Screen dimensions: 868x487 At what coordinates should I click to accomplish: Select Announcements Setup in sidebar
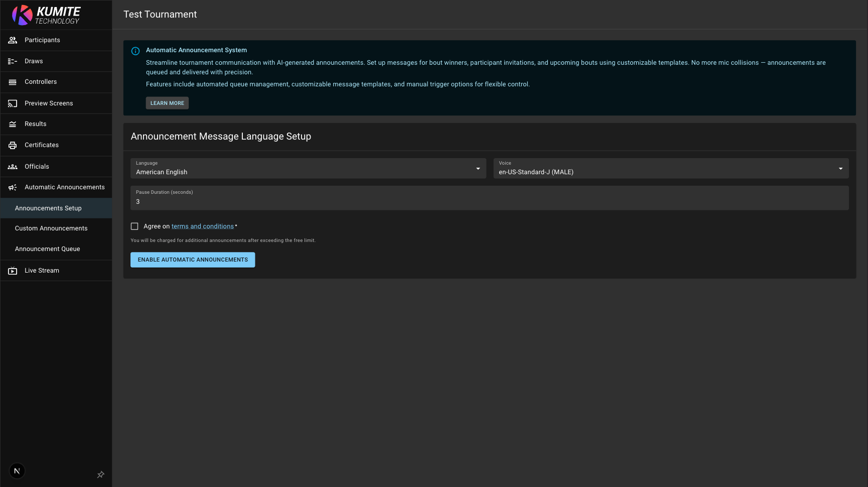click(48, 208)
